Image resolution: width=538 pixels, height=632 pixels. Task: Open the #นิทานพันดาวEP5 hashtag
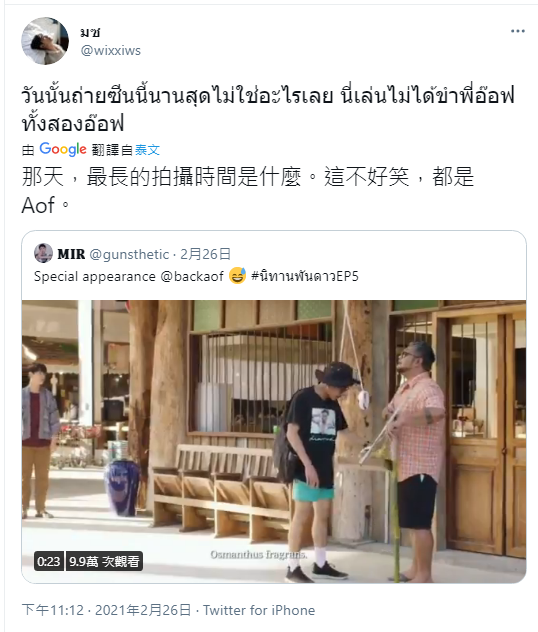click(305, 276)
